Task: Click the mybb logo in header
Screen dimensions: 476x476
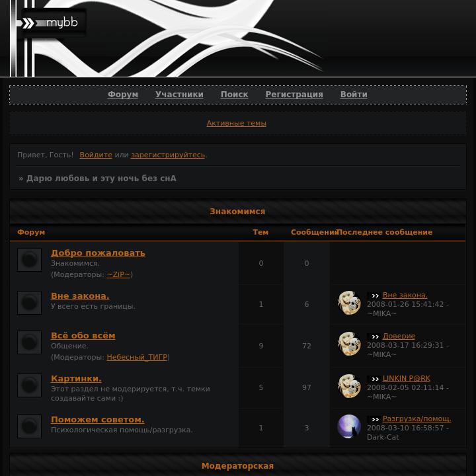Action: pos(50,22)
